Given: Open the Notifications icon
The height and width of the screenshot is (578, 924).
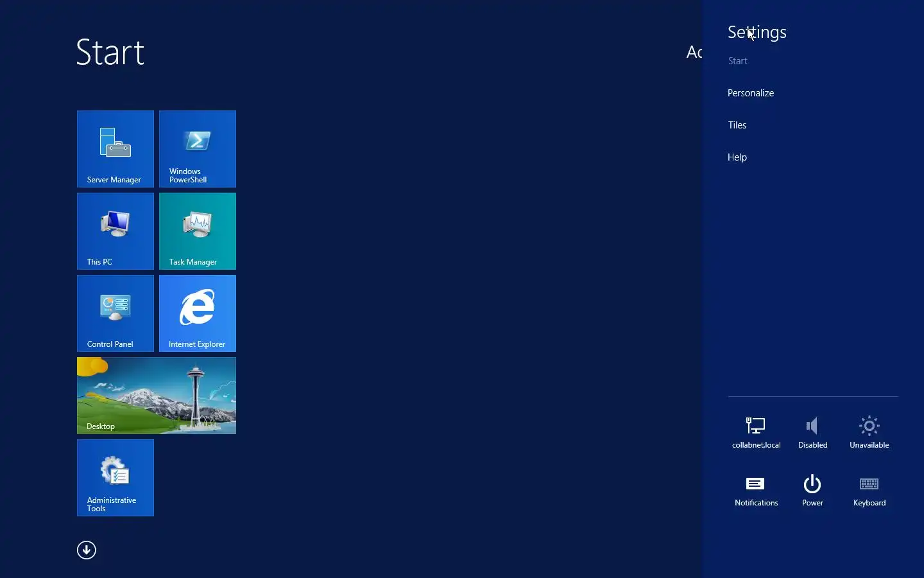Looking at the screenshot, I should point(756,491).
